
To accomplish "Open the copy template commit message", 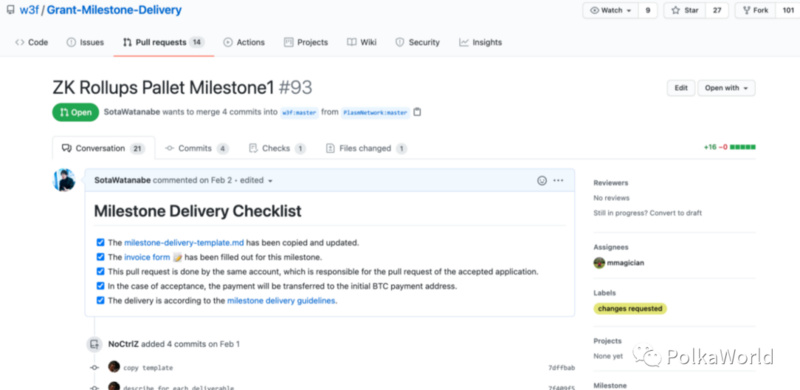I will (148, 368).
